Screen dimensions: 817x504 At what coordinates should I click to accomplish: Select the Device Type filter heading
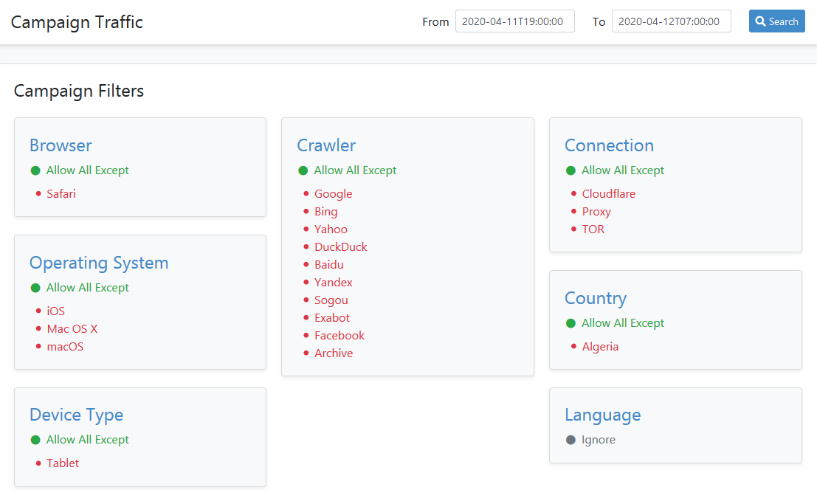pyautogui.click(x=76, y=415)
